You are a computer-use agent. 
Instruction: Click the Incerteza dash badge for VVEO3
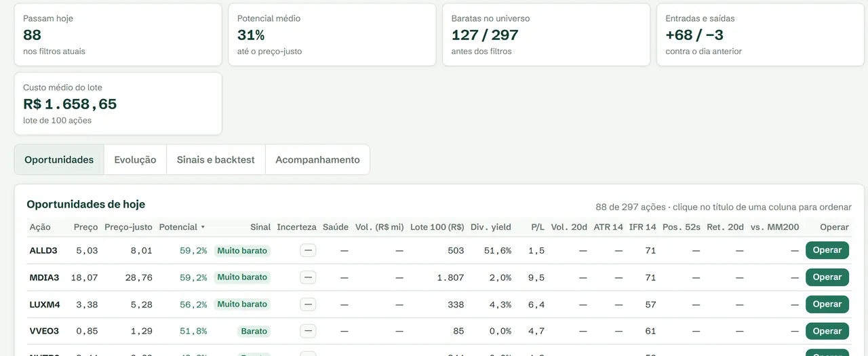coord(308,331)
